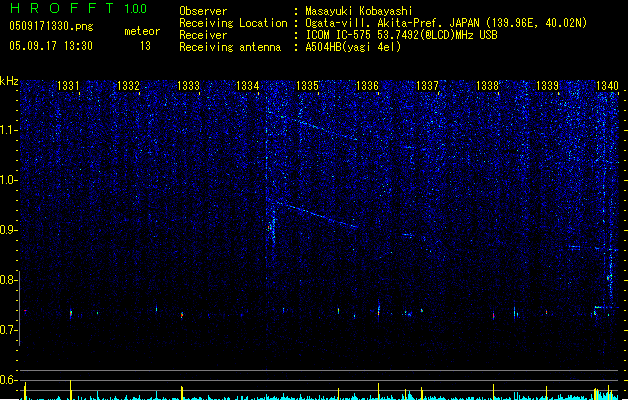Click the 1340 time marker
The width and height of the screenshot is (629, 400).
[607, 86]
